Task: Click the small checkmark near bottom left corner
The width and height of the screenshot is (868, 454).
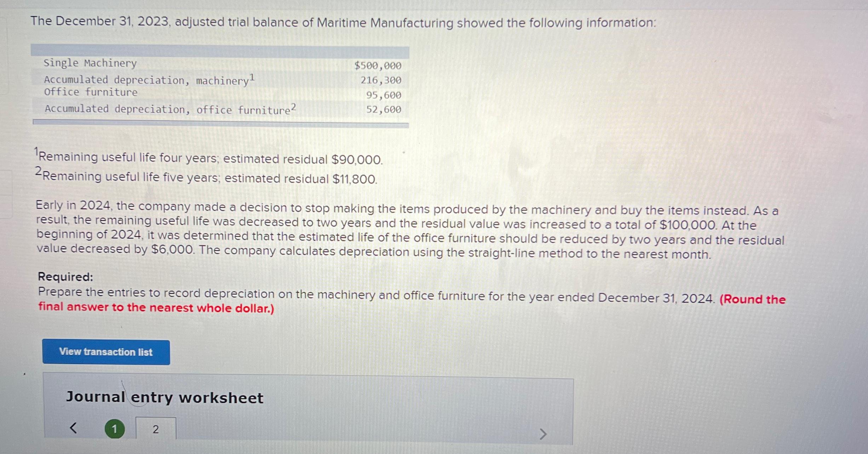Action: [x=24, y=373]
